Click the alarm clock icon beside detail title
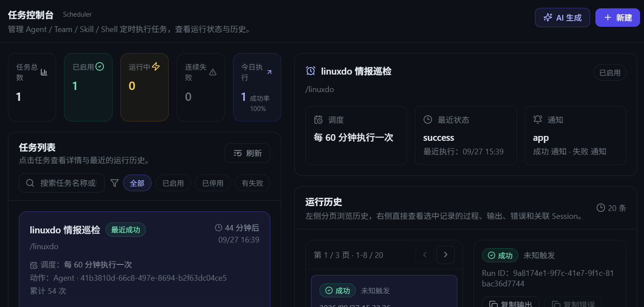Image resolution: width=644 pixels, height=307 pixels. coord(311,71)
